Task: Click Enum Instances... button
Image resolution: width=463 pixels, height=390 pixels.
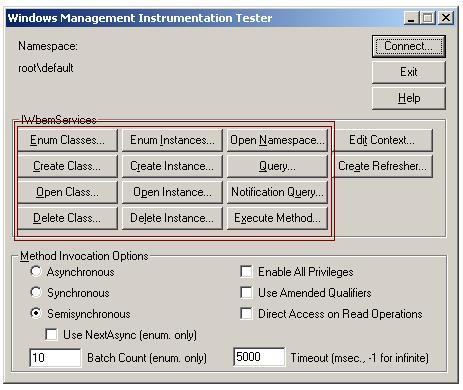Action: click(172, 140)
